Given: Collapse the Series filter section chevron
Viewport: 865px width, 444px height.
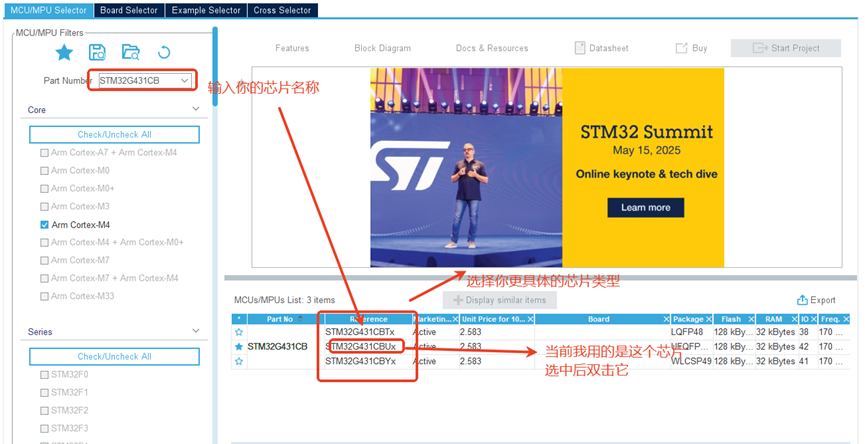Looking at the screenshot, I should coord(195,331).
